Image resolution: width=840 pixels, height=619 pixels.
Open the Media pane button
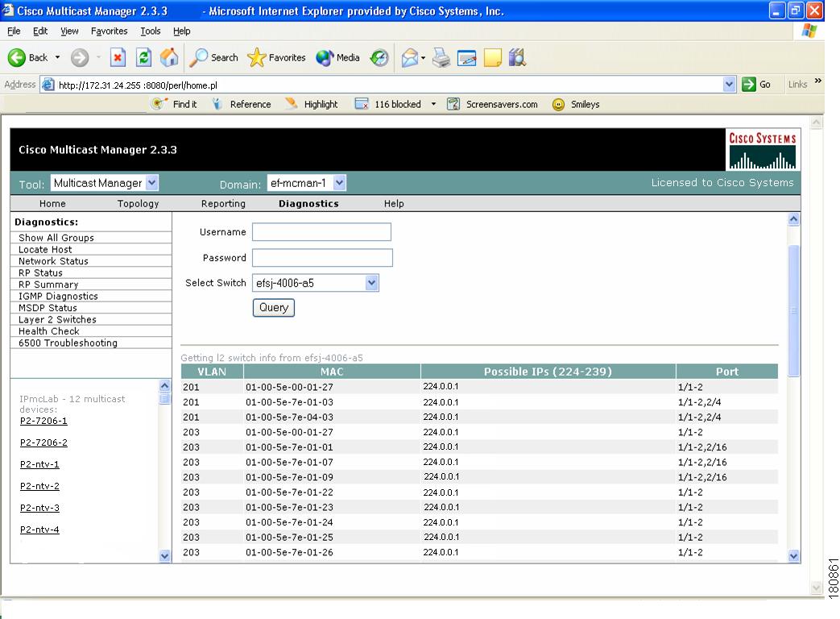pos(337,57)
